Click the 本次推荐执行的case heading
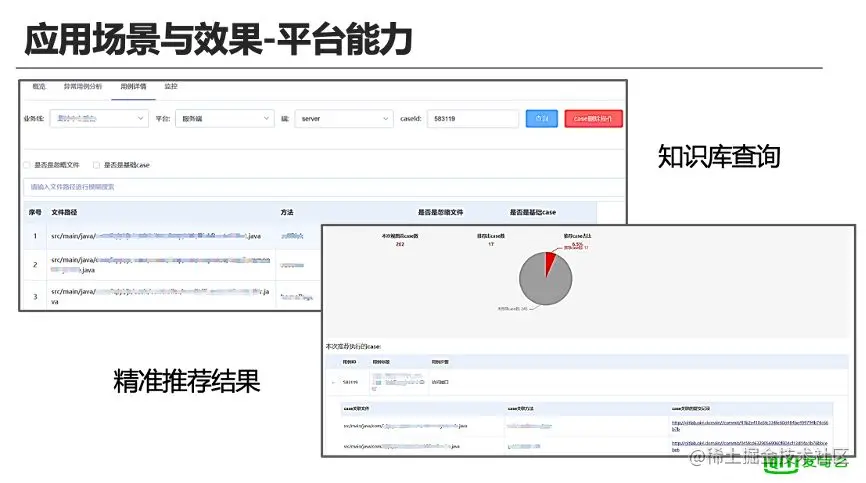This screenshot has width=866, height=483. click(353, 346)
